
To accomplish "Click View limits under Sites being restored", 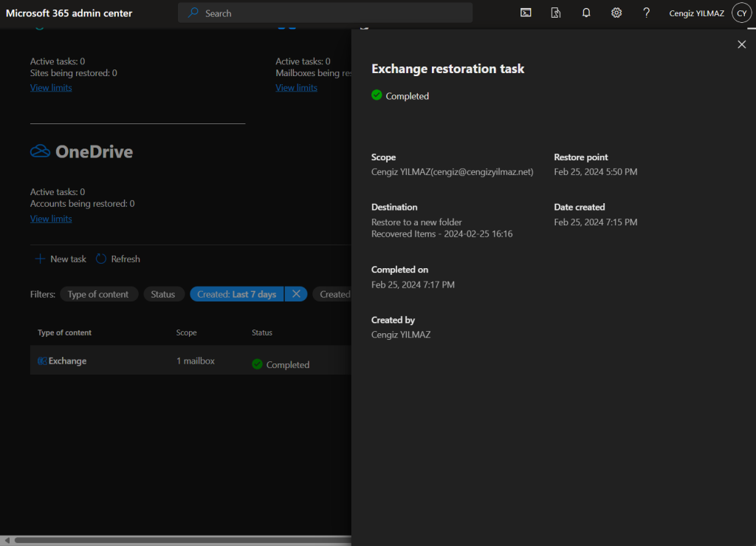I will click(x=51, y=88).
